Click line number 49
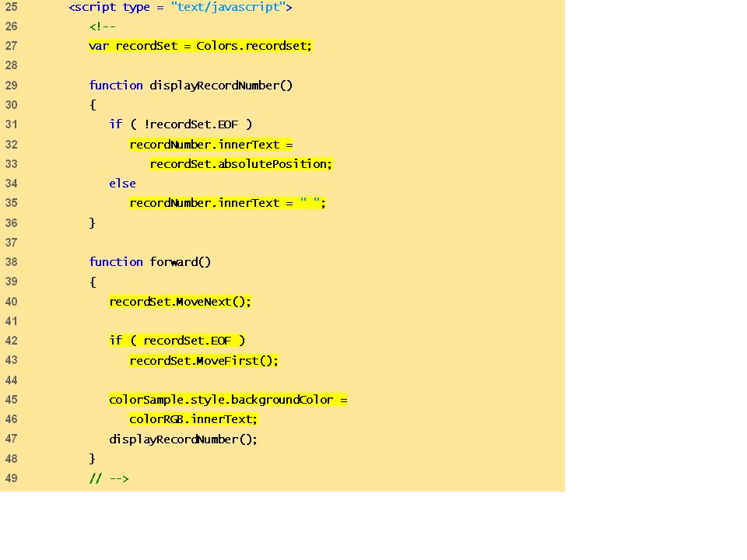The image size is (747, 560). (11, 478)
